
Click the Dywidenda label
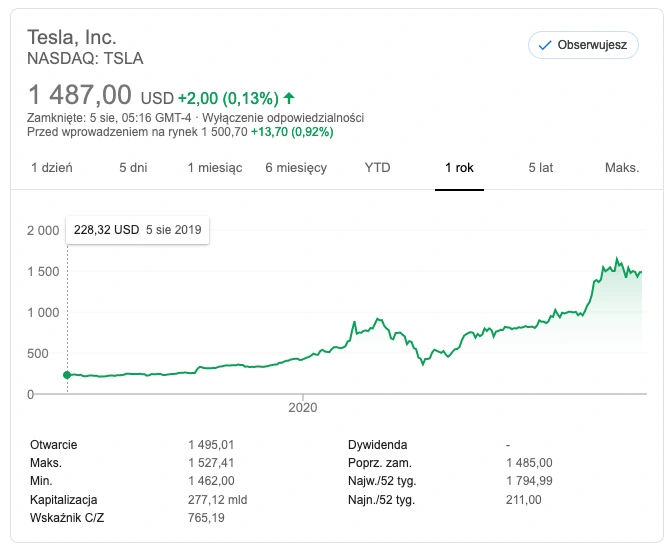click(377, 445)
